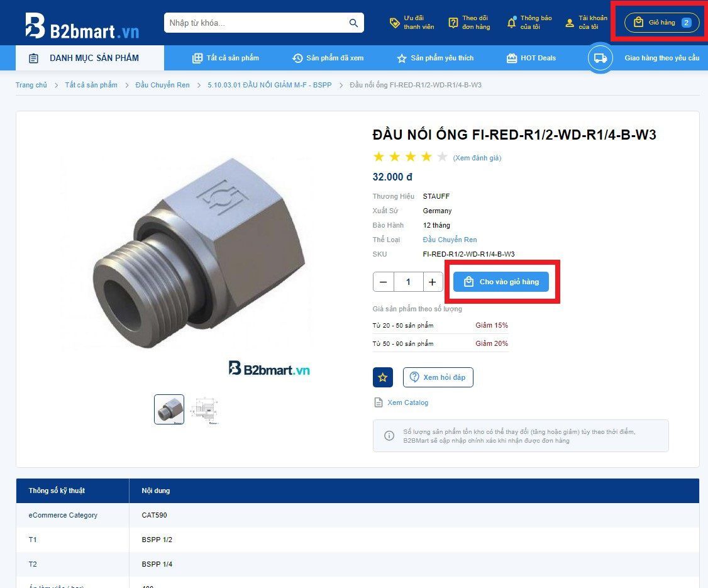
Task: Click CAT590 table cell
Action: (x=155, y=515)
